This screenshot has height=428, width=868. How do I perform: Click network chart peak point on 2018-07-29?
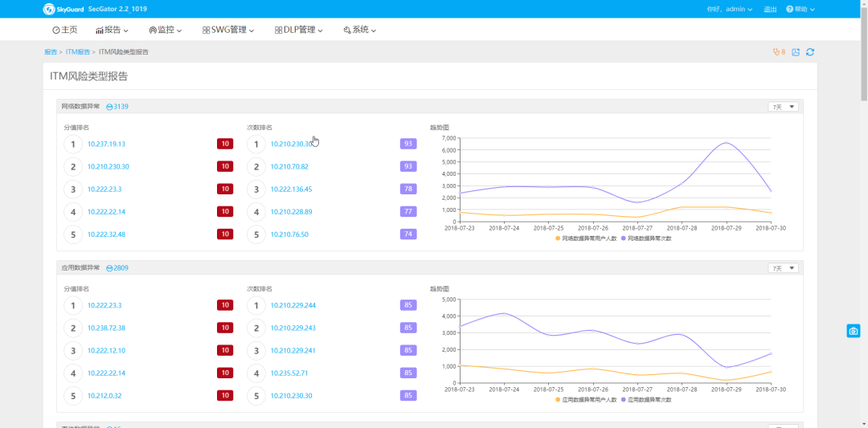point(726,143)
